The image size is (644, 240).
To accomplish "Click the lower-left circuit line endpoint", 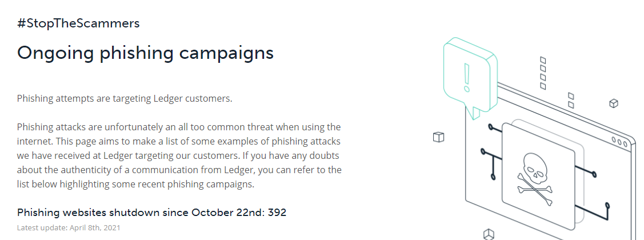I will 493,177.
